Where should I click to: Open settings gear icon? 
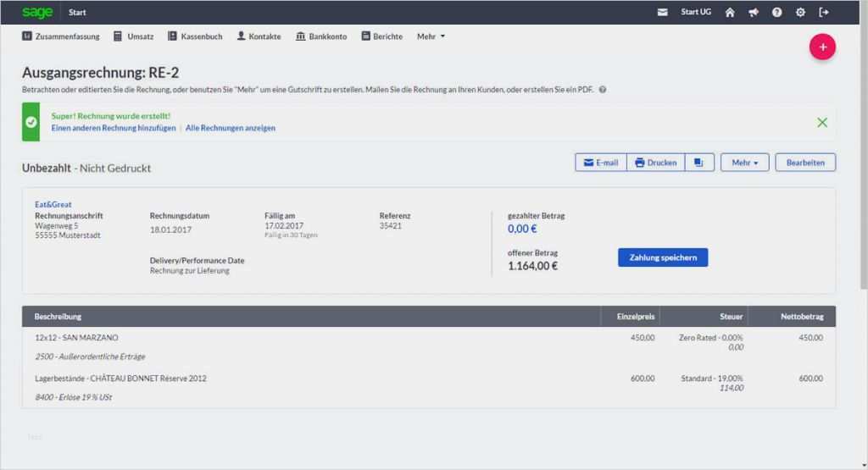[800, 13]
